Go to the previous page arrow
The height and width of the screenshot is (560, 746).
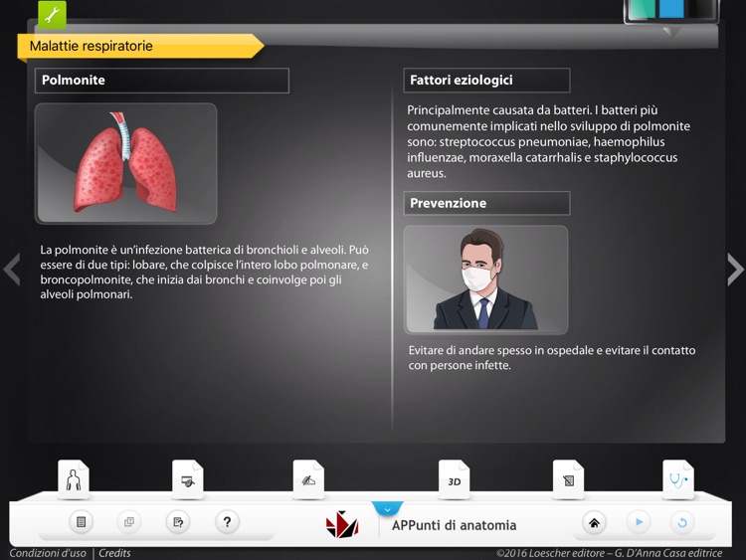click(x=11, y=270)
